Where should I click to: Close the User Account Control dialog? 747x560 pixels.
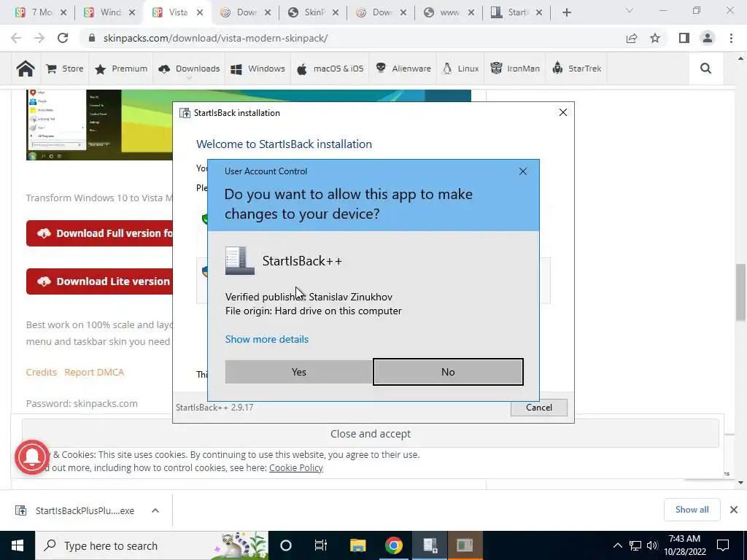tap(522, 171)
